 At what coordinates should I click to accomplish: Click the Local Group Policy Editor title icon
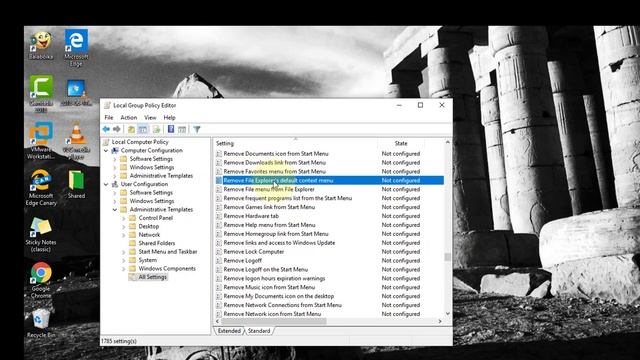pos(107,105)
